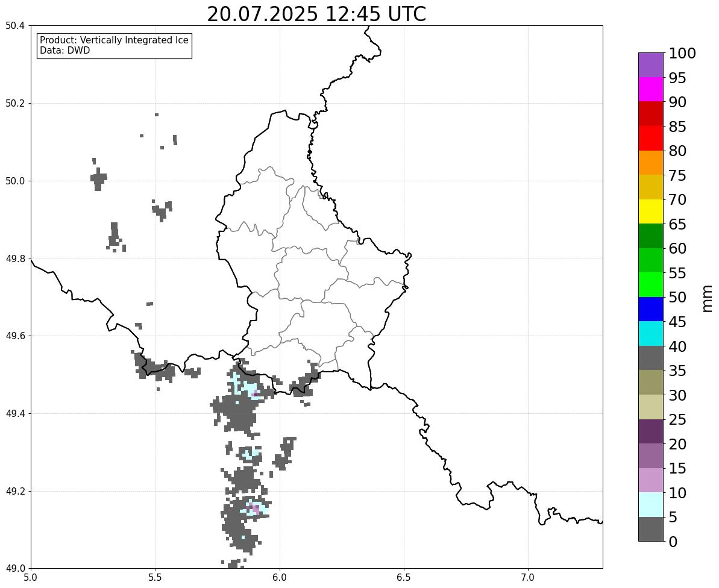The image size is (719, 588).
Task: Select the light pink 10-15 colorbar swatch
Action: (x=651, y=480)
